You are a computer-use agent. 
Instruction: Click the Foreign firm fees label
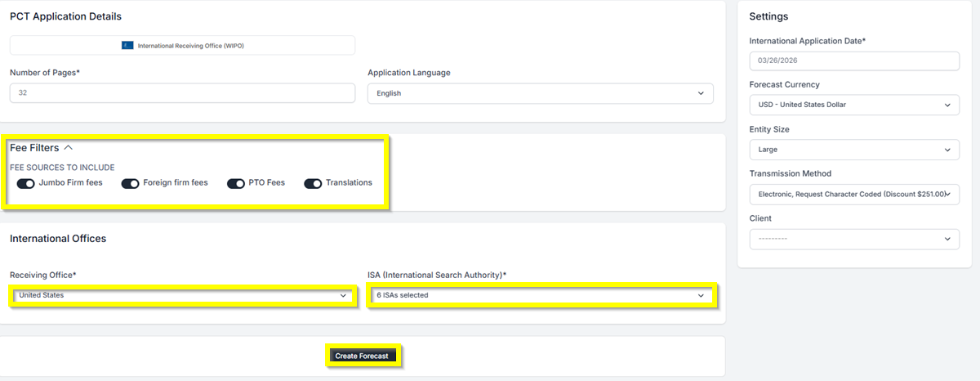click(176, 183)
